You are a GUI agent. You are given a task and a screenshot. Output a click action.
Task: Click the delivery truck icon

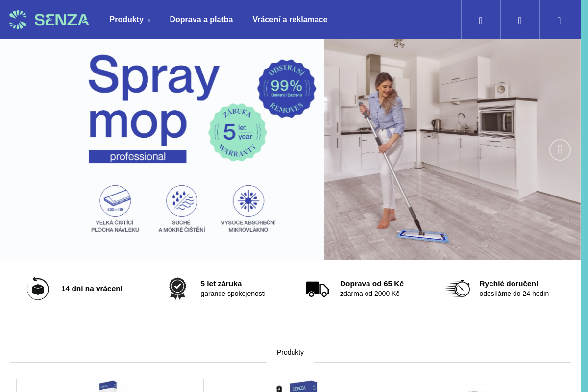click(317, 289)
